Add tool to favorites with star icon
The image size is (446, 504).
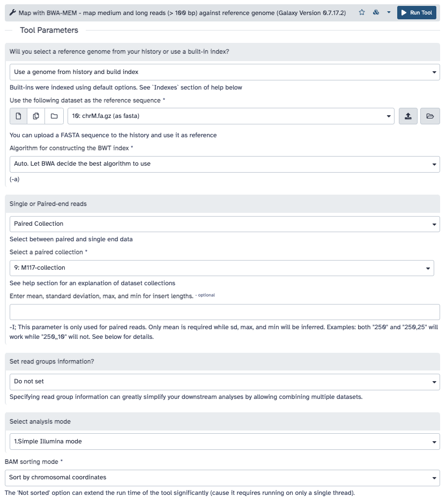pos(362,12)
